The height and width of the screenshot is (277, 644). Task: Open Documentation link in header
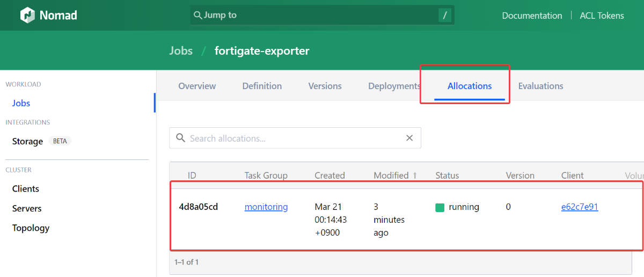pyautogui.click(x=532, y=16)
